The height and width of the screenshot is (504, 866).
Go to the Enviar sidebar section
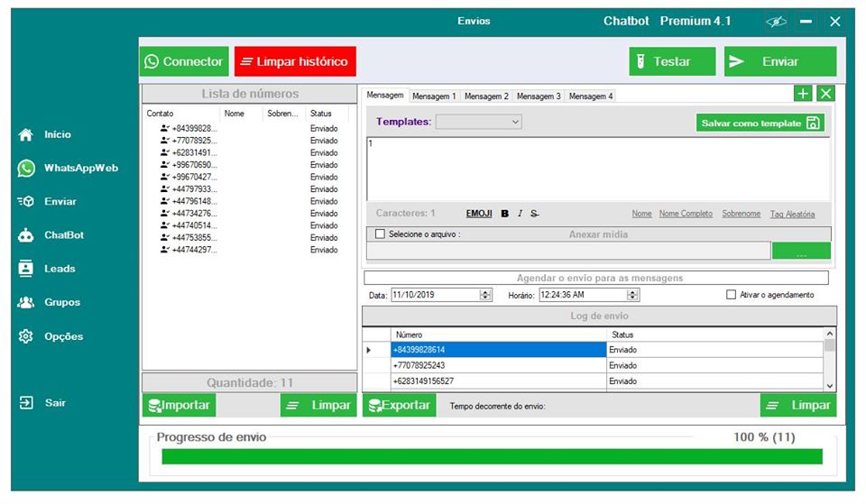coord(47,201)
